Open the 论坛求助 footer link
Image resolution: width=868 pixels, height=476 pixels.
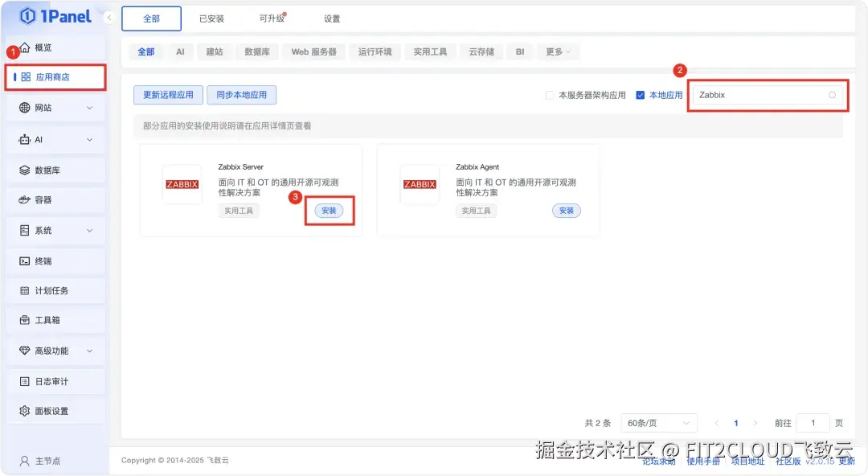(x=659, y=461)
